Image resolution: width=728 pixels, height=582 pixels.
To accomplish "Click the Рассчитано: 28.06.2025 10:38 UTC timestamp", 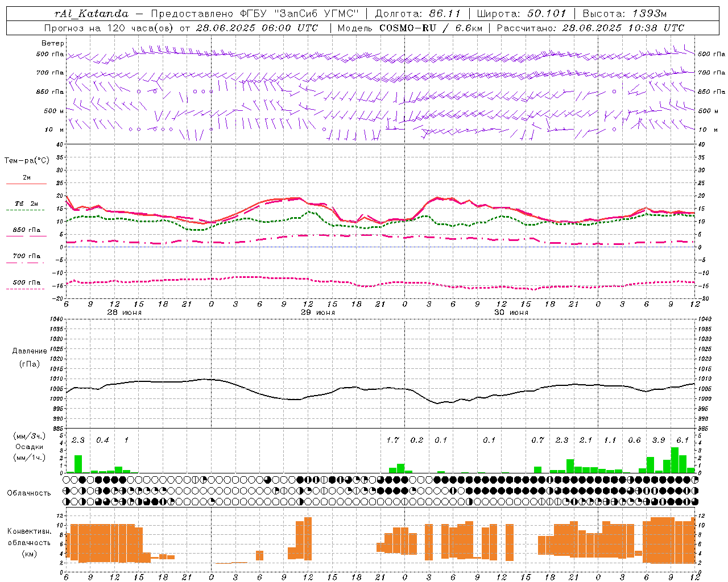I will tap(590, 28).
